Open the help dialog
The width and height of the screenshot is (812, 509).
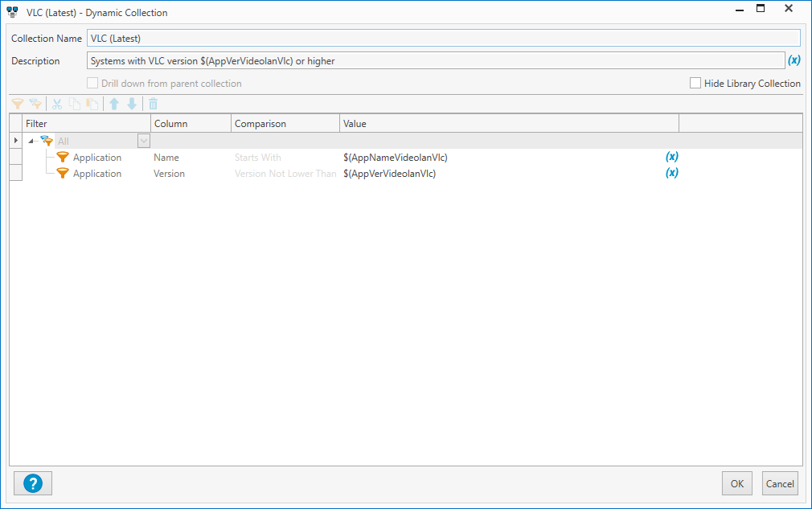[x=32, y=483]
